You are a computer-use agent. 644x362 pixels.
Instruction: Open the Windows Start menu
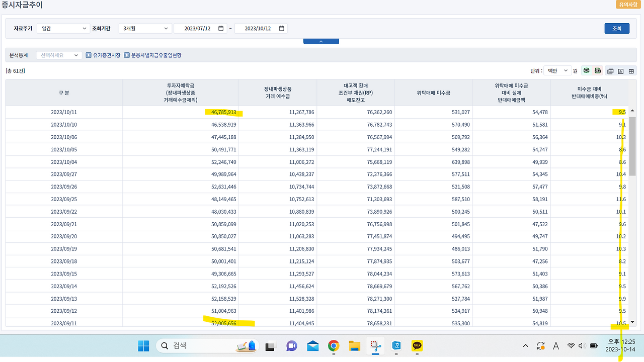(x=143, y=346)
